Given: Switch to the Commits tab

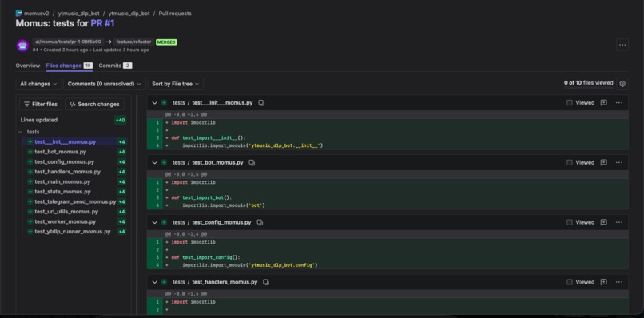Looking at the screenshot, I should pyautogui.click(x=115, y=66).
